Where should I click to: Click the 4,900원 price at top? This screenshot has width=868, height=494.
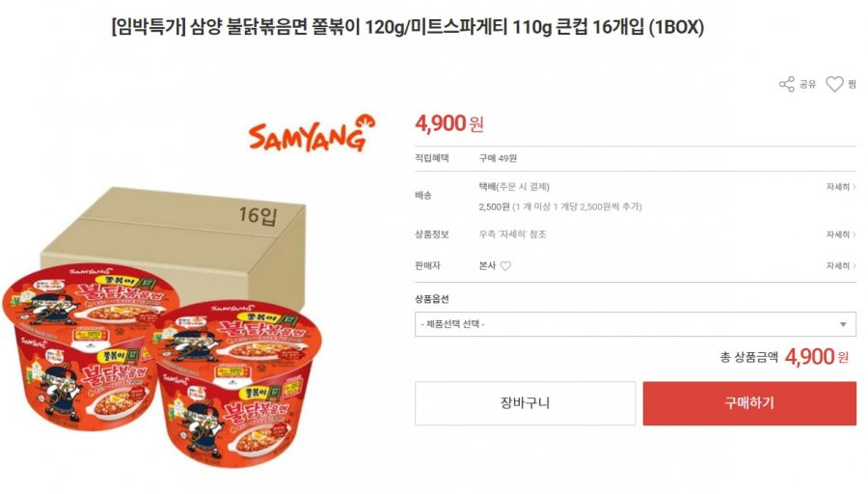tap(449, 123)
